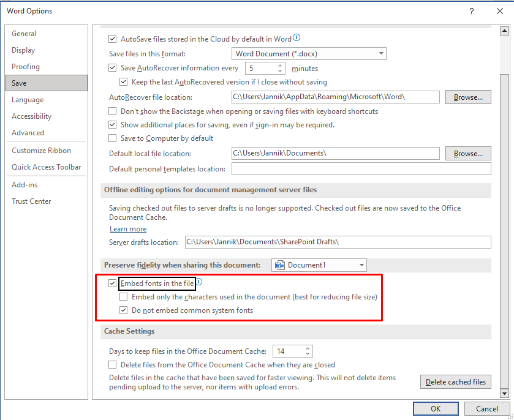The width and height of the screenshot is (514, 420).
Task: Enable Delete files from Office Document Cache checkbox
Action: (x=113, y=365)
